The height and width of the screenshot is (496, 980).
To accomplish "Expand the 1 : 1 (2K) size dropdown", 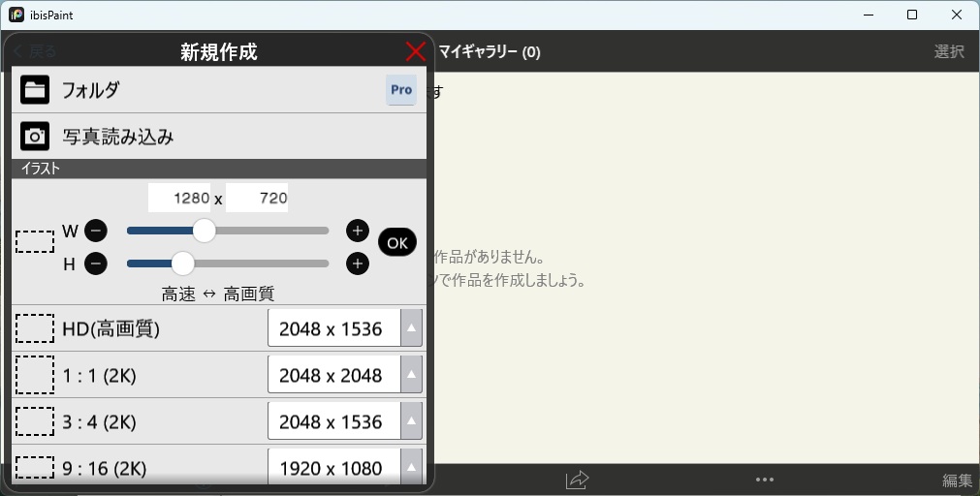I will coord(411,375).
